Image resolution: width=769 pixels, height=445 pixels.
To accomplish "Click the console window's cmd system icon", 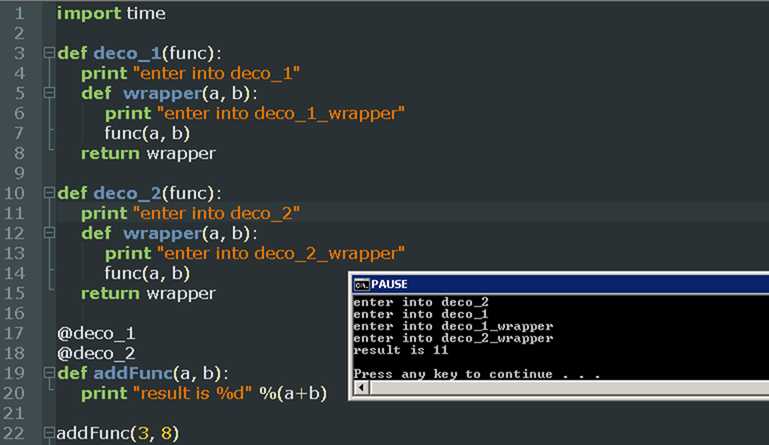I will click(x=361, y=284).
